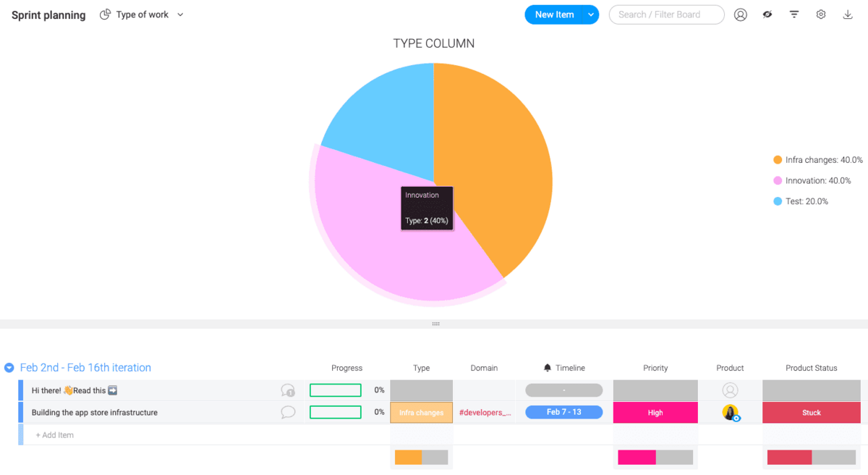The image size is (868, 475).
Task: Click the pie chart icon beside Type of work
Action: point(106,14)
